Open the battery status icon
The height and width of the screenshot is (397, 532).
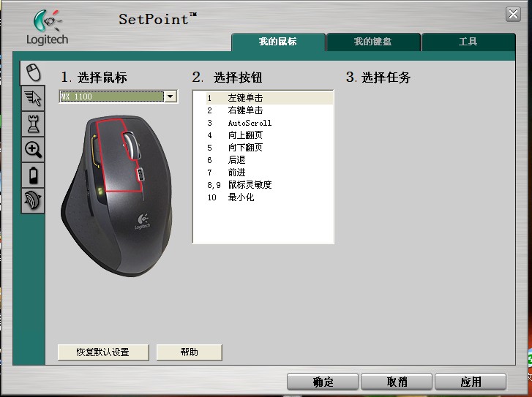click(33, 175)
